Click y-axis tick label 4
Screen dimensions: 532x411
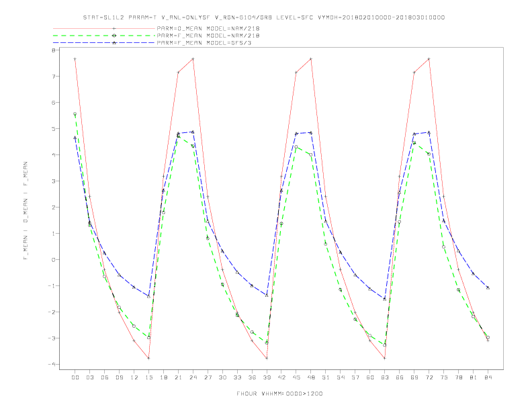click(53, 155)
